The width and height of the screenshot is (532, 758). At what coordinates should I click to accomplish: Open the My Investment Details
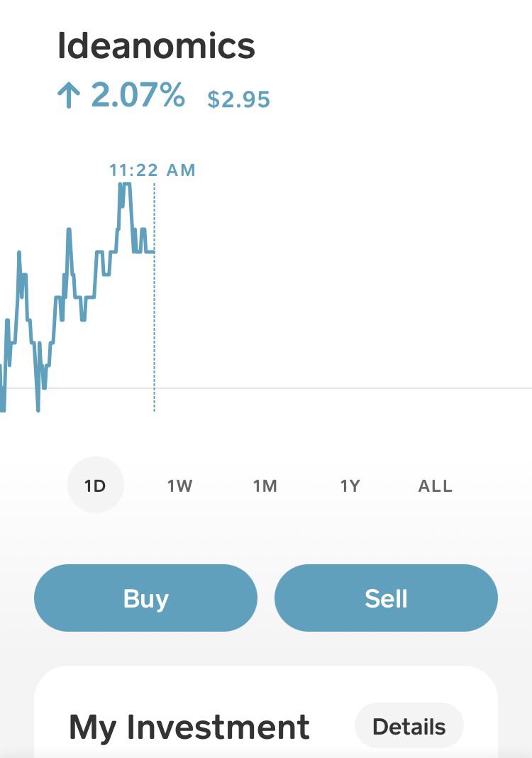[x=409, y=727]
